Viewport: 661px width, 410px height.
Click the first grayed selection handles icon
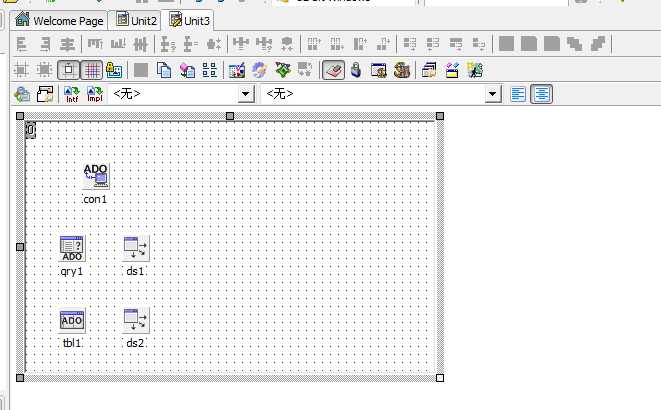point(21,70)
